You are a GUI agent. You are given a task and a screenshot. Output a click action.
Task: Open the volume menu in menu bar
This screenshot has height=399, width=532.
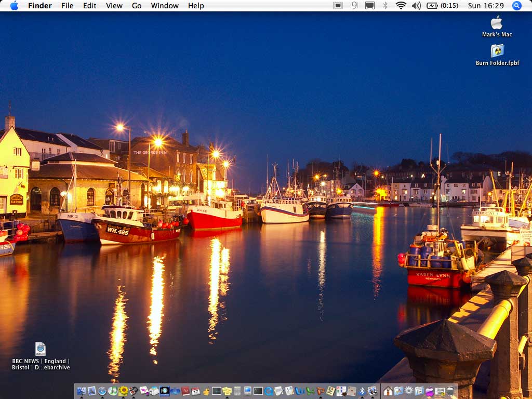416,6
